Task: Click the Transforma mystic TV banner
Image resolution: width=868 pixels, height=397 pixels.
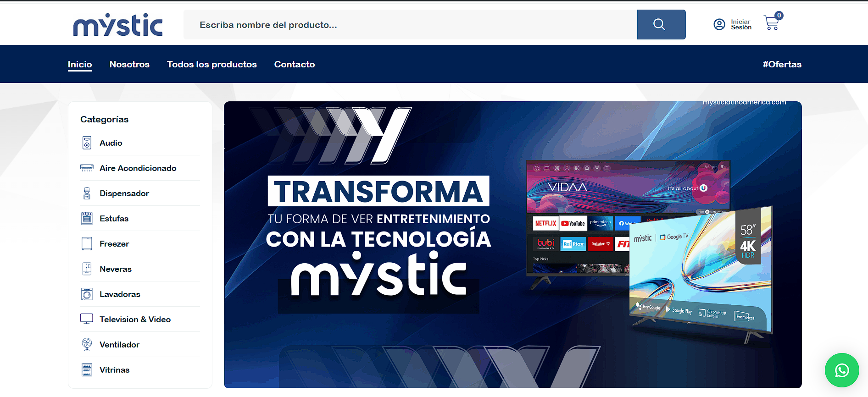Action: click(512, 244)
